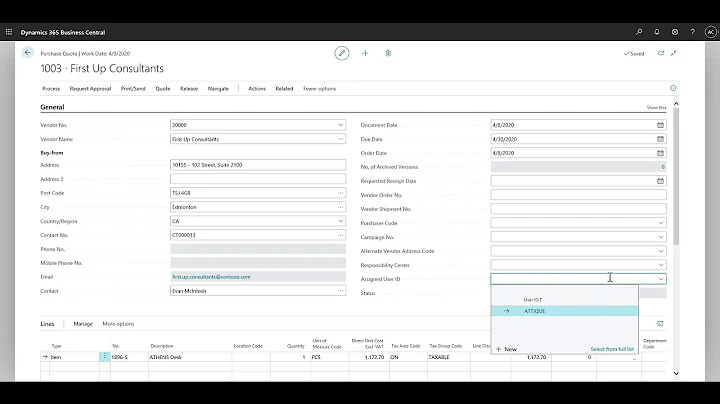Click Fewer options
This screenshot has height=404, width=720.
320,89
